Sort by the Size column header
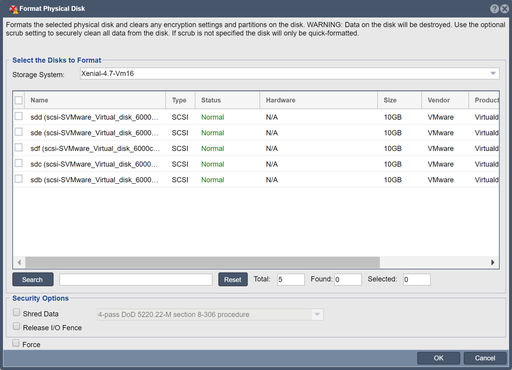512x370 pixels. (399, 100)
